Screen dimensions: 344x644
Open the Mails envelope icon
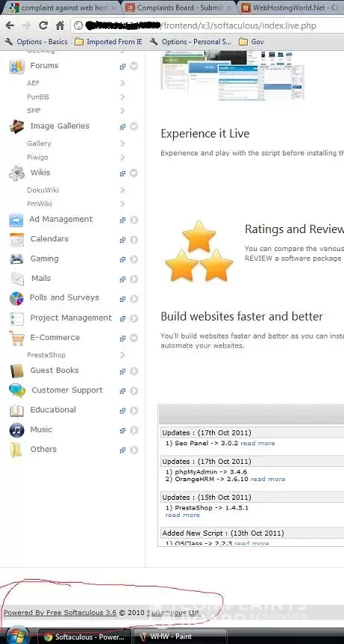(x=16, y=279)
